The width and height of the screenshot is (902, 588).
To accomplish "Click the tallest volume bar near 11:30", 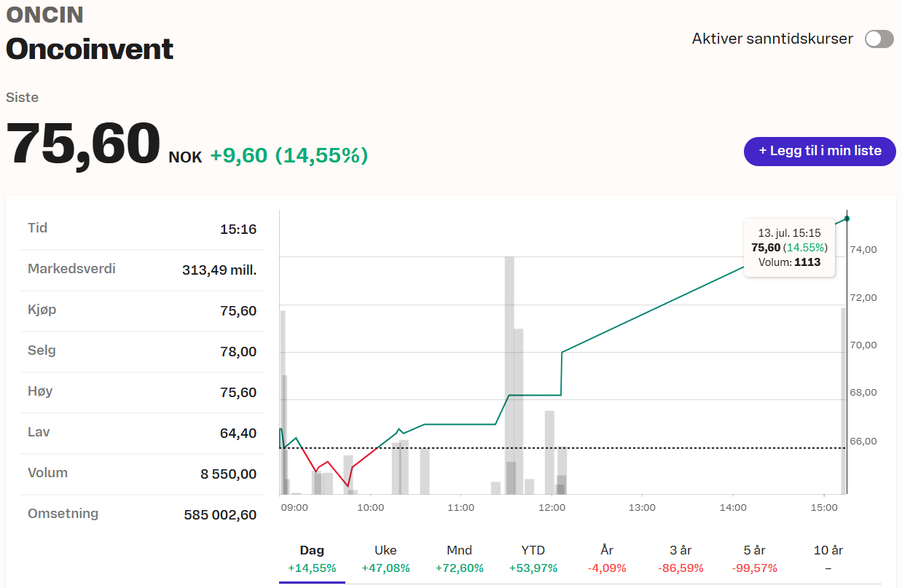I will (509, 375).
